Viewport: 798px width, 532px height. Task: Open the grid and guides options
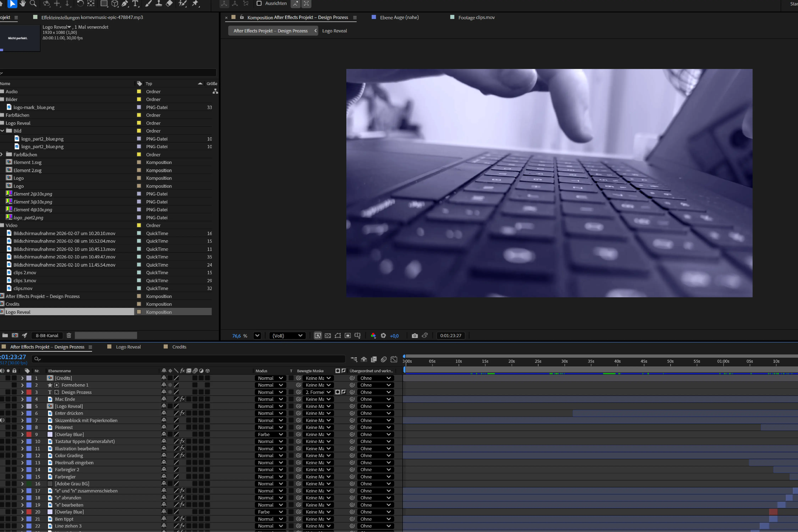pyautogui.click(x=358, y=336)
